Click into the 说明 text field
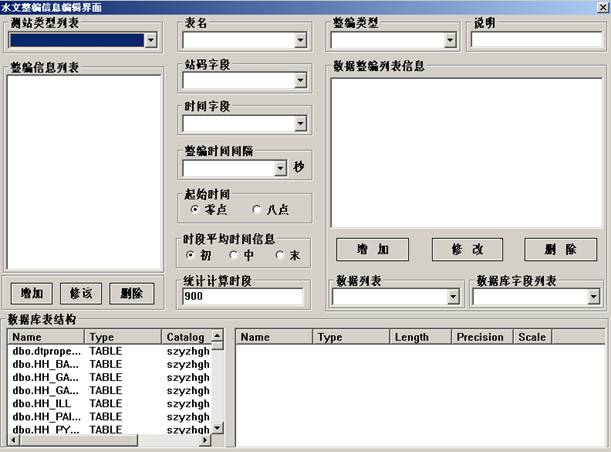 [535, 41]
